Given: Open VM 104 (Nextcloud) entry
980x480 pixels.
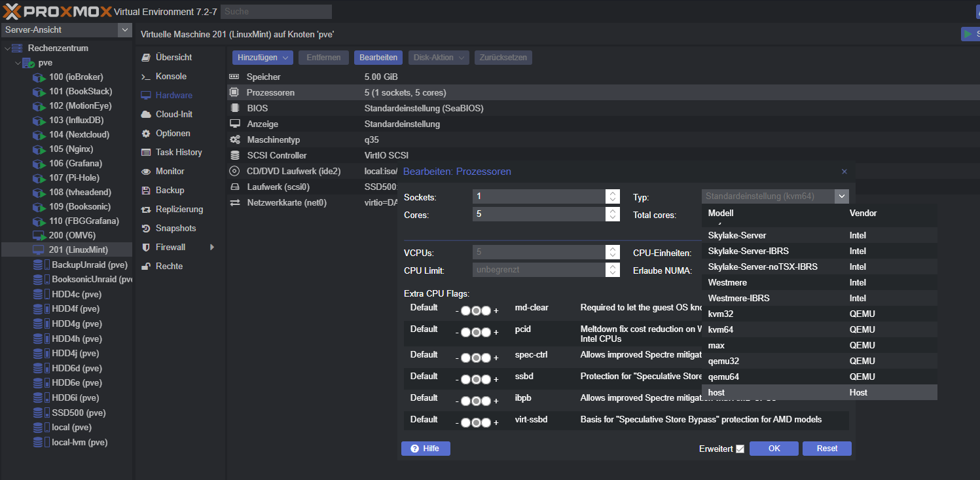Looking at the screenshot, I should point(79,135).
